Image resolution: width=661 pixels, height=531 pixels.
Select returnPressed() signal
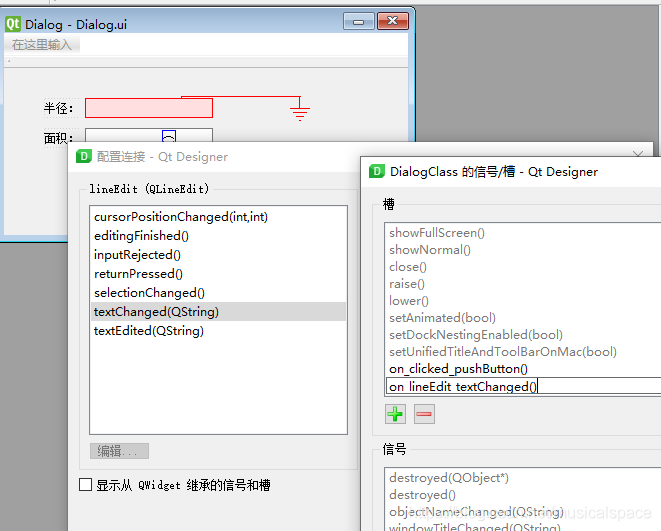(x=218, y=274)
